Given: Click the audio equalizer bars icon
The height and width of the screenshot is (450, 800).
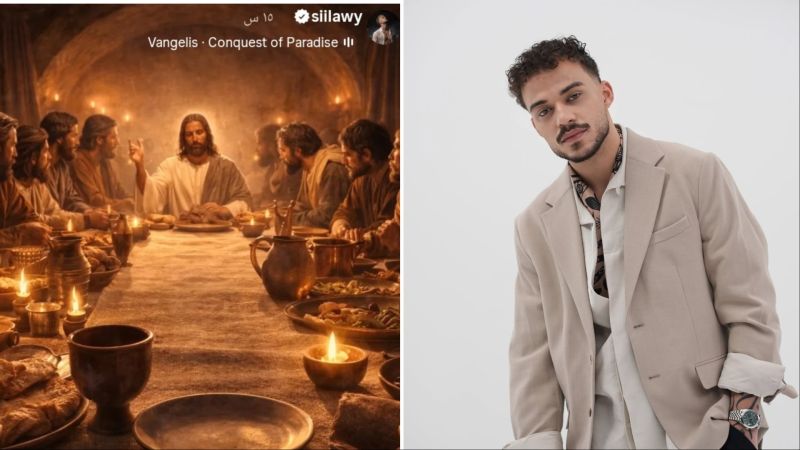Looking at the screenshot, I should (348, 42).
